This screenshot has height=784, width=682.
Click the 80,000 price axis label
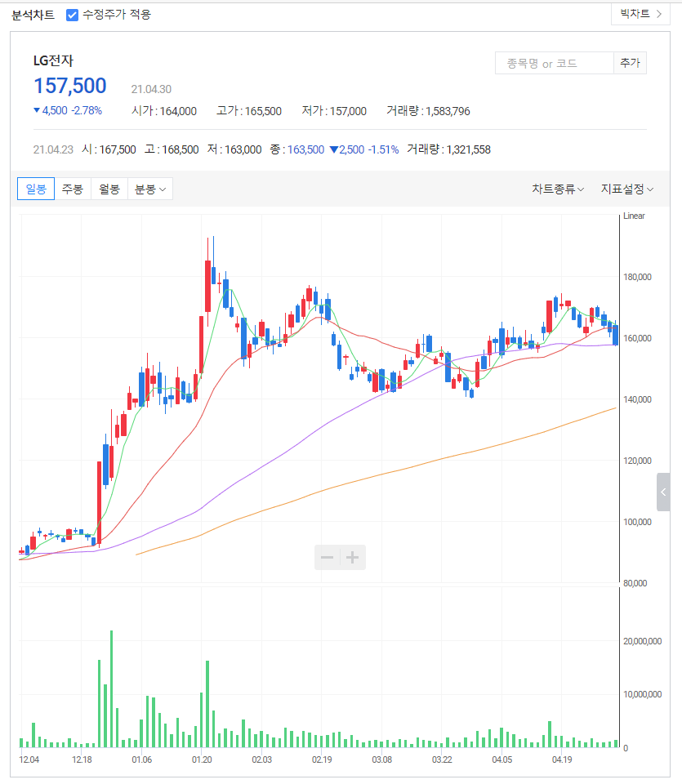coord(635,583)
